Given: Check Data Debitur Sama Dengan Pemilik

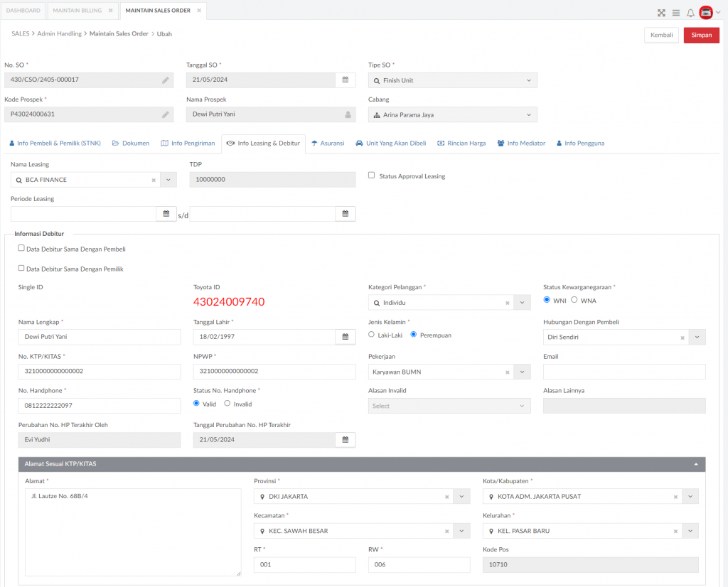Looking at the screenshot, I should [21, 268].
